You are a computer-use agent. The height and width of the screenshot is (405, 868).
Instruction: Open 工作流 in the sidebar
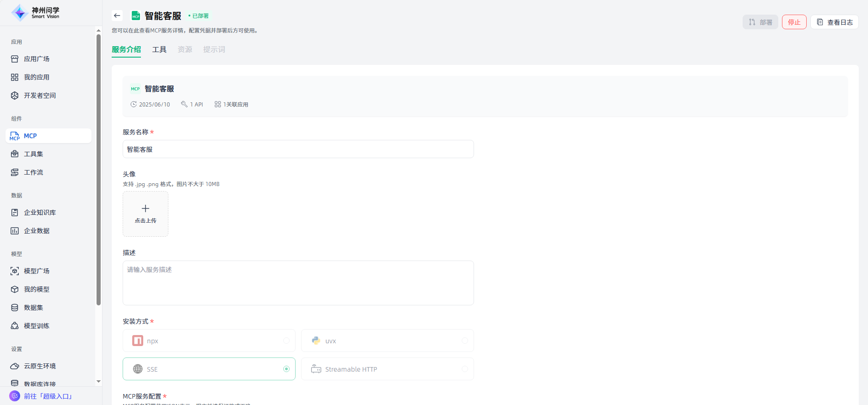33,172
